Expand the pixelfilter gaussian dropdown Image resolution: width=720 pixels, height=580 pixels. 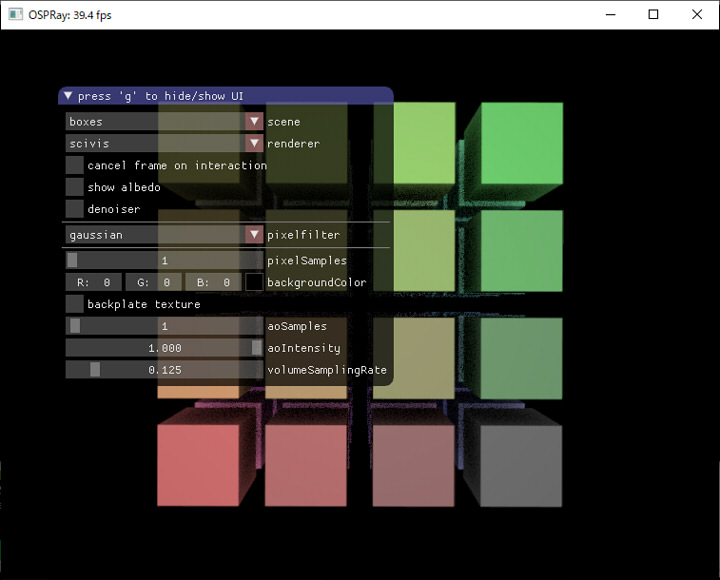point(164,235)
